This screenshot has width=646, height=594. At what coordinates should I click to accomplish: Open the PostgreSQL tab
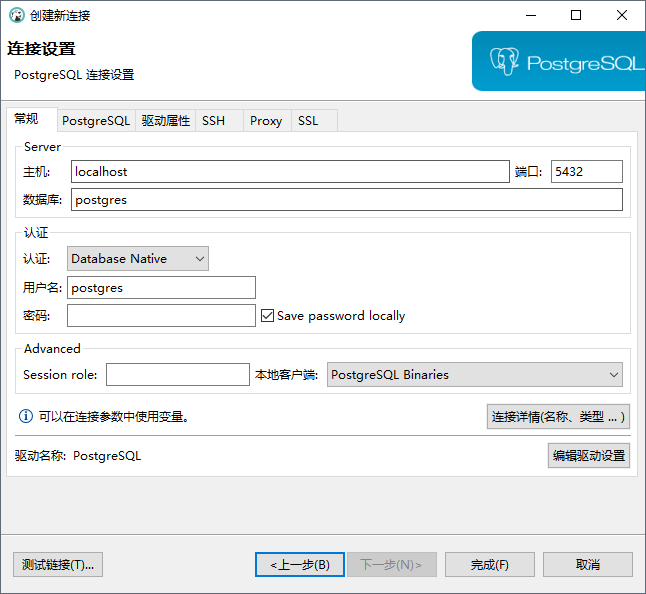[96, 121]
